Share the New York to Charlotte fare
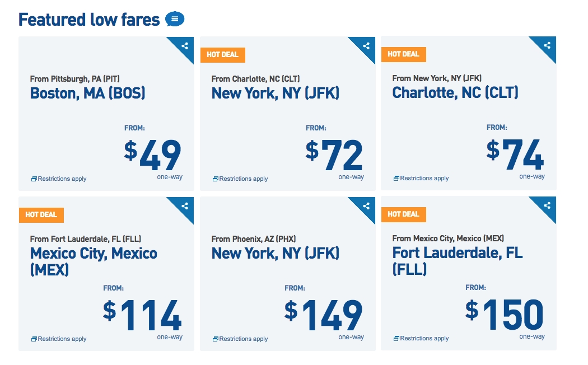The width and height of the screenshot is (588, 365). pyautogui.click(x=547, y=45)
